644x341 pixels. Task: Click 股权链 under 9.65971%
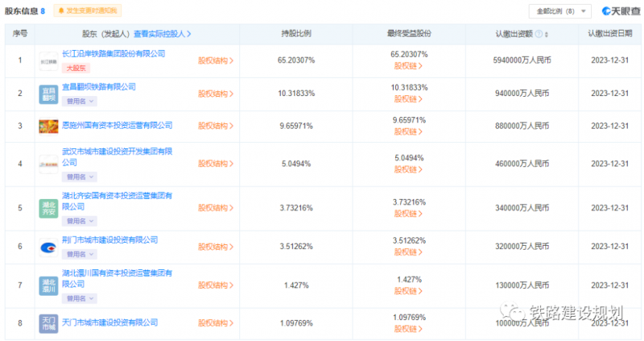coord(408,131)
